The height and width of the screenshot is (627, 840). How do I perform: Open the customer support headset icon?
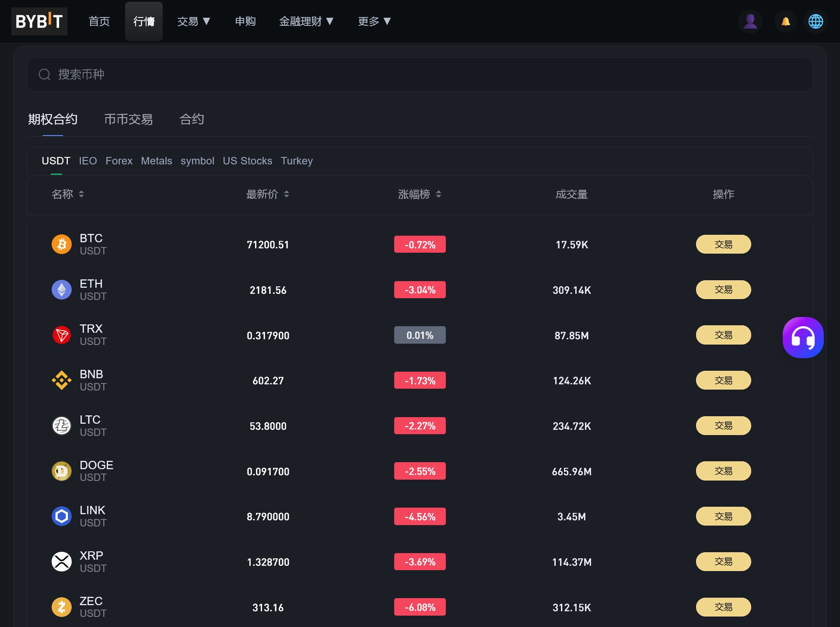803,338
